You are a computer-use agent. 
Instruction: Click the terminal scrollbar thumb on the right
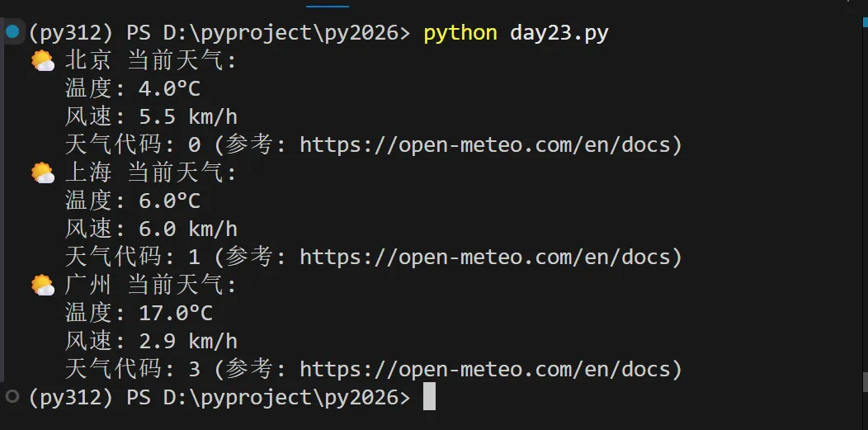[x=865, y=382]
